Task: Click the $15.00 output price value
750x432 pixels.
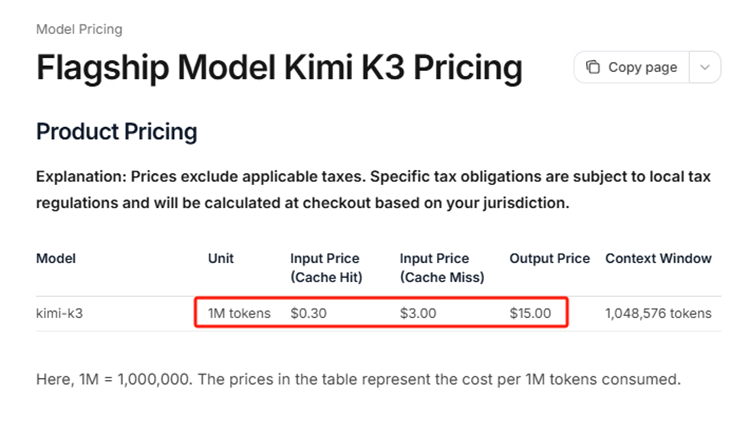Action: pyautogui.click(x=530, y=313)
